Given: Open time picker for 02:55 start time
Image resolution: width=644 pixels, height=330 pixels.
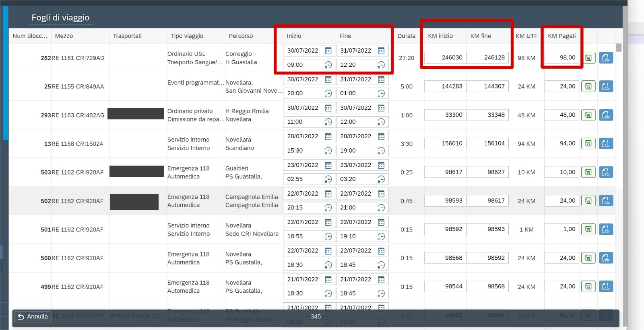Looking at the screenshot, I should coord(328,179).
